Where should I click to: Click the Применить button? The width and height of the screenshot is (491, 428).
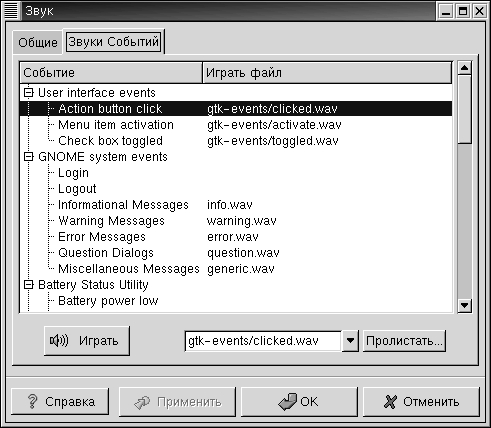[177, 402]
